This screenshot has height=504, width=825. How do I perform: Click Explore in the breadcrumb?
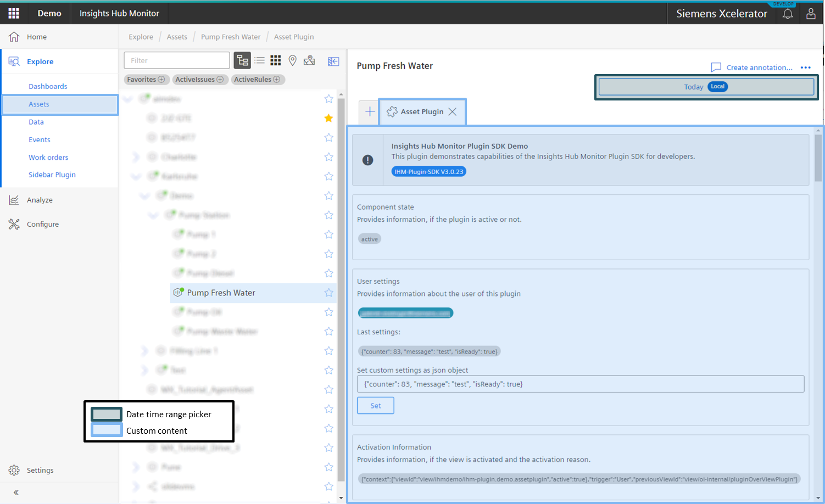[x=141, y=37]
